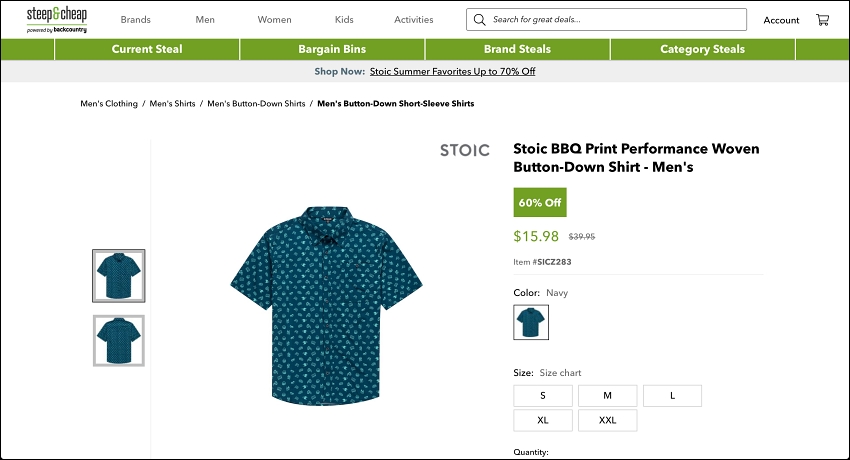Open the Size chart link
Image resolution: width=850 pixels, height=460 pixels.
[560, 373]
